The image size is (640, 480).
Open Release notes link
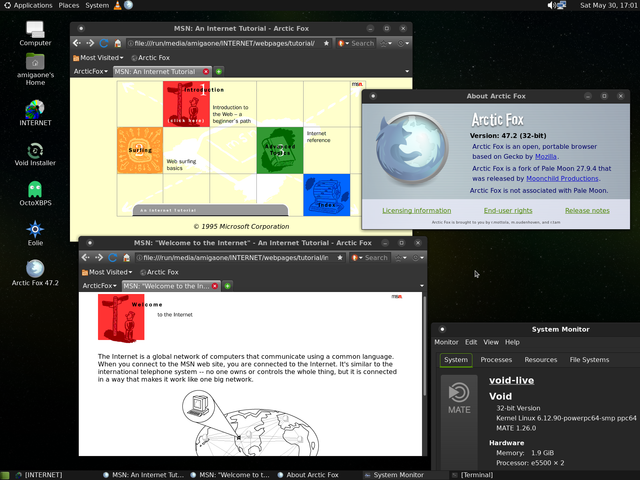(x=587, y=211)
